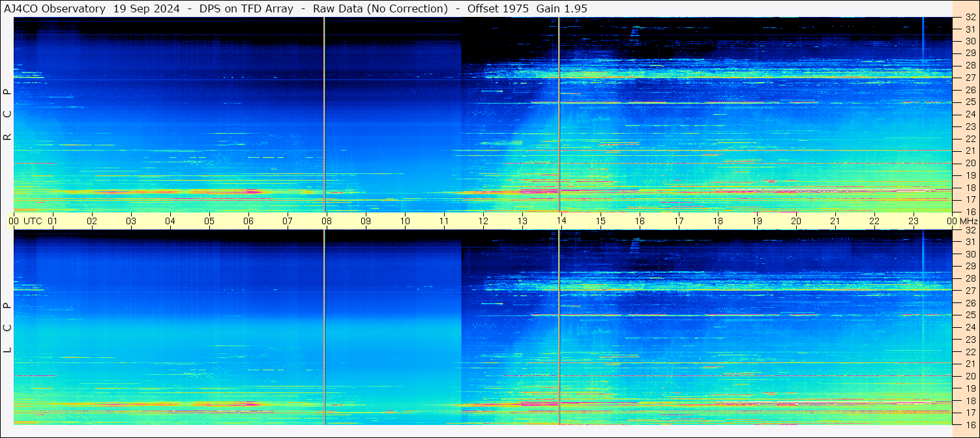This screenshot has height=438, width=980.
Task: Click the 25 MHz label on RCP scale
Action: point(970,102)
